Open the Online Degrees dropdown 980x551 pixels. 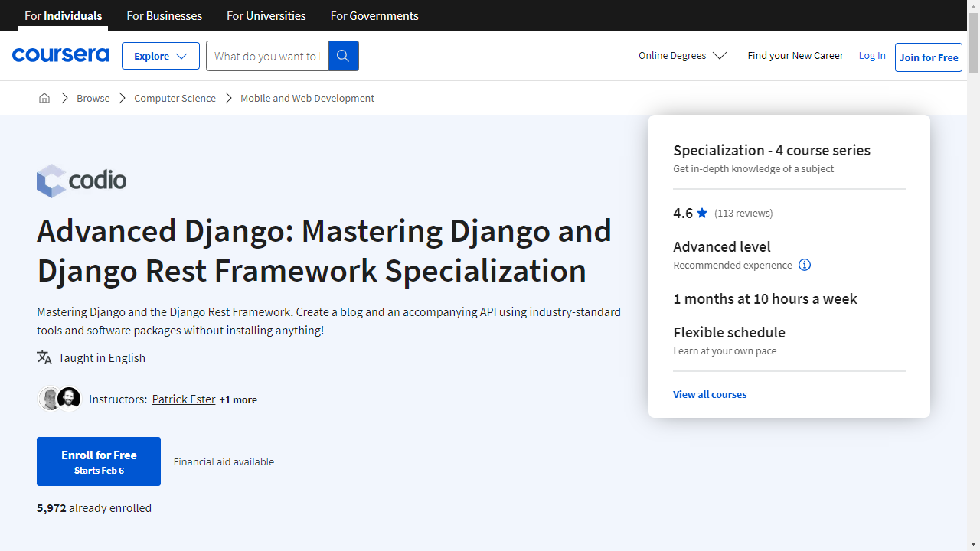point(682,55)
